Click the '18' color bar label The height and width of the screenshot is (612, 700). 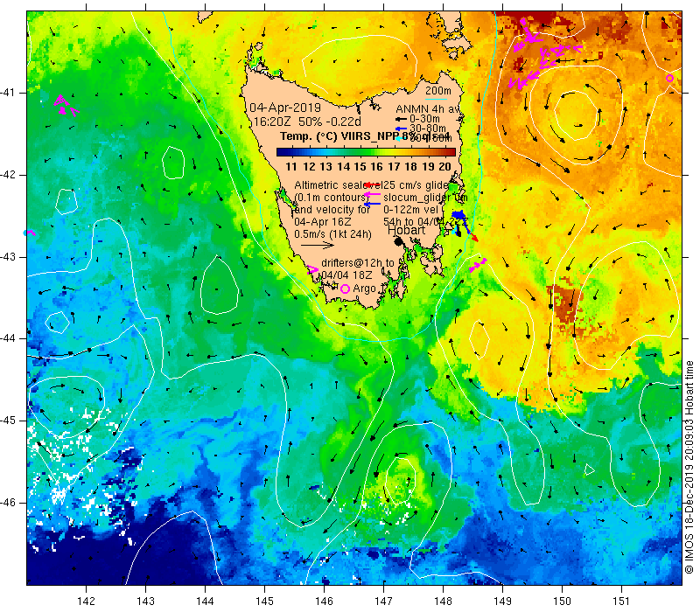tap(410, 167)
